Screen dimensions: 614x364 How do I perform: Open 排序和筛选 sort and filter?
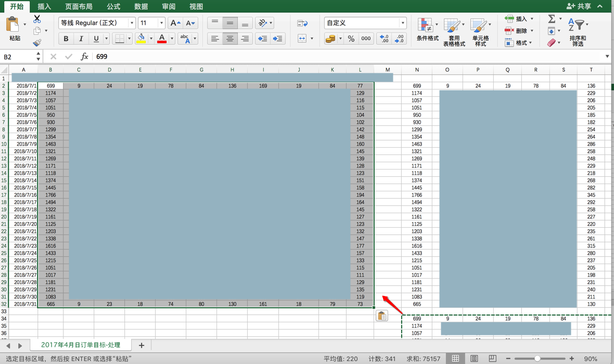click(x=578, y=32)
